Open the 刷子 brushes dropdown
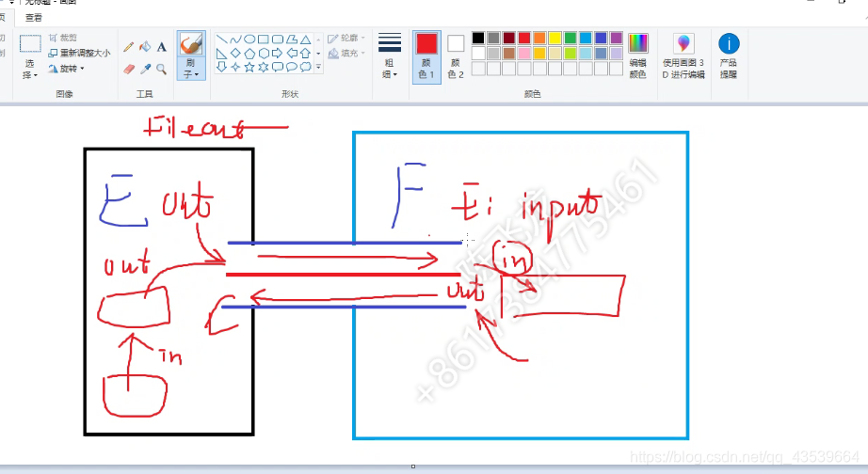The image size is (868, 474). (x=191, y=69)
